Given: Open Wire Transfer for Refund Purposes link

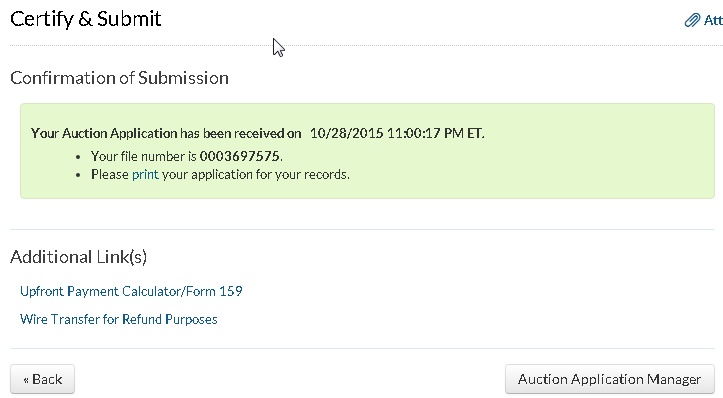Looking at the screenshot, I should click(119, 319).
